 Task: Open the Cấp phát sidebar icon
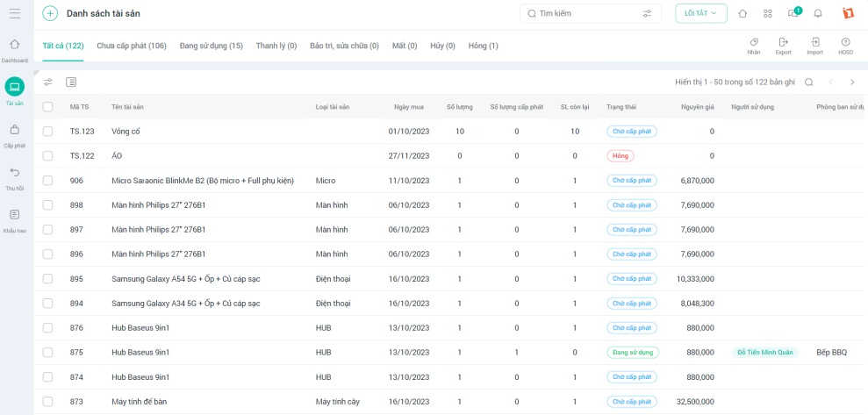(14, 130)
